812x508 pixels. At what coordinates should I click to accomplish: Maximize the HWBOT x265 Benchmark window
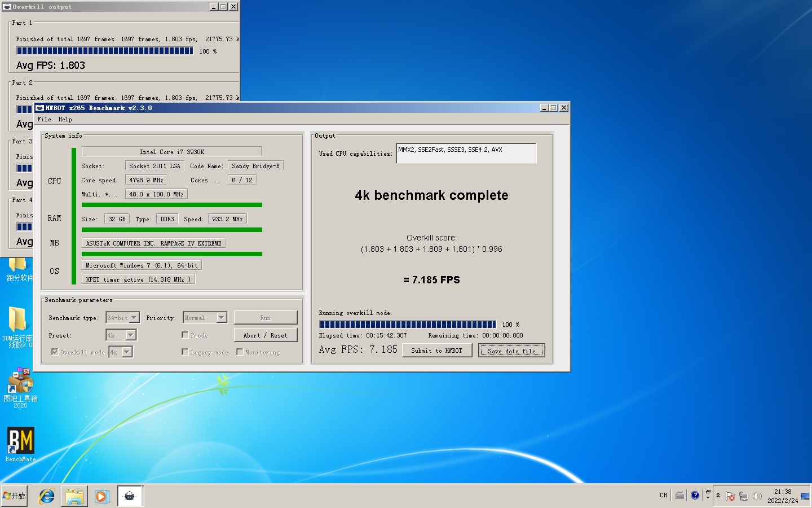tap(554, 108)
